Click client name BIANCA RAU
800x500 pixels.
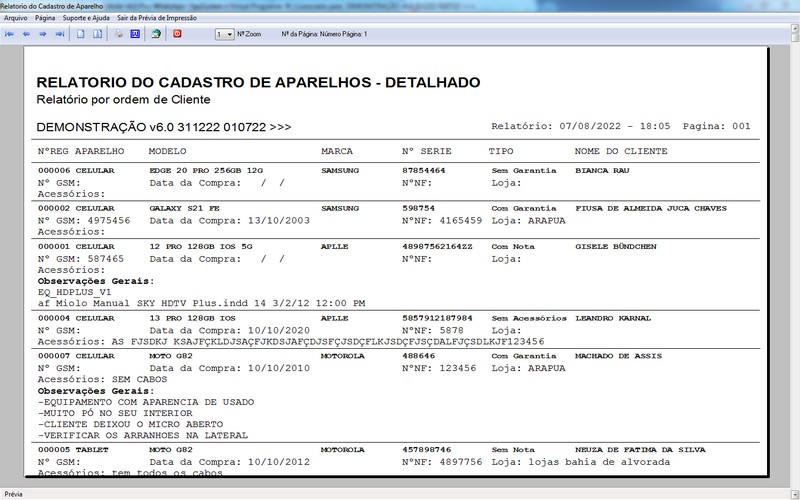(602, 170)
